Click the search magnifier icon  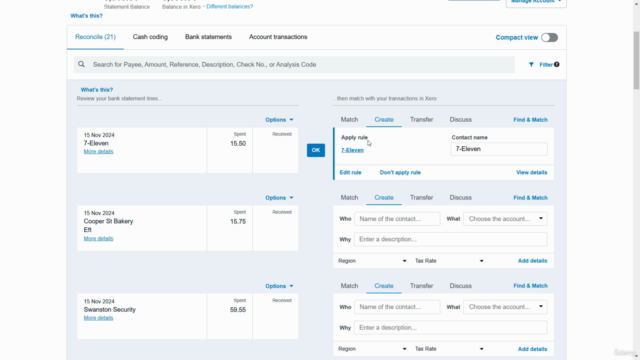click(x=81, y=64)
